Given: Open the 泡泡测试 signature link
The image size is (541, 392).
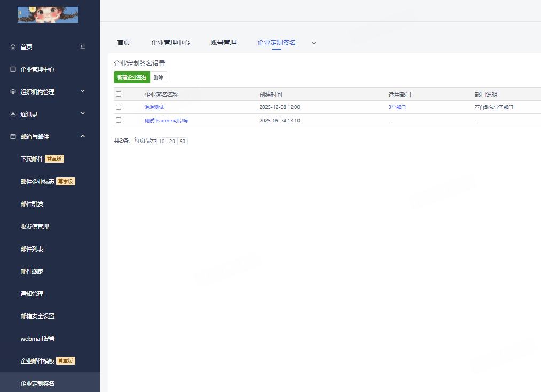Looking at the screenshot, I should tap(154, 107).
